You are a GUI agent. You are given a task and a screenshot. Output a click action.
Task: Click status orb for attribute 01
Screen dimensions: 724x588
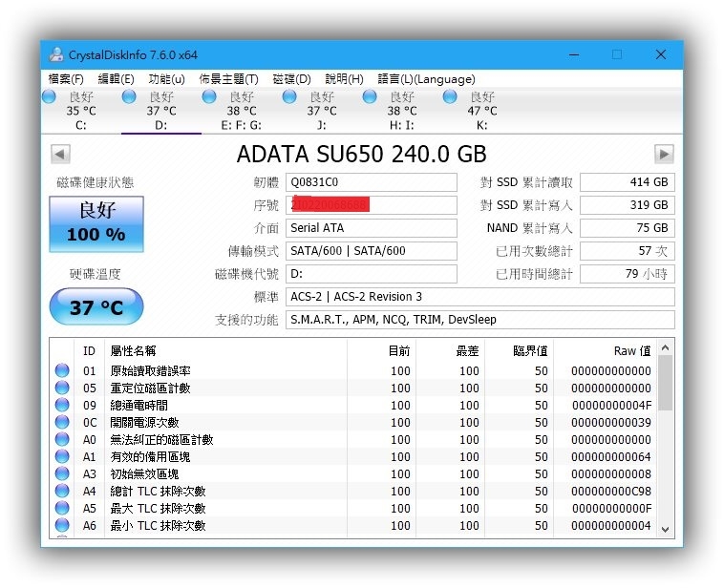click(x=62, y=370)
